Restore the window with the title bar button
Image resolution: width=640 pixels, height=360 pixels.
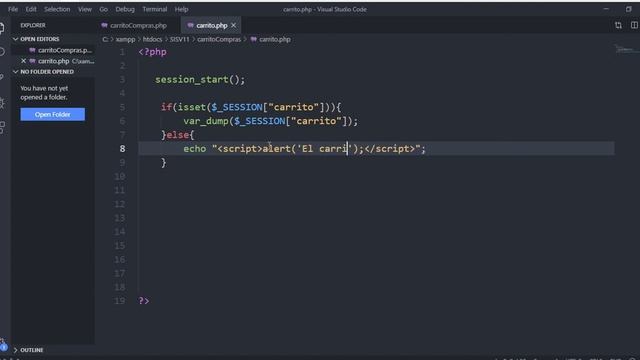pyautogui.click(x=629, y=9)
